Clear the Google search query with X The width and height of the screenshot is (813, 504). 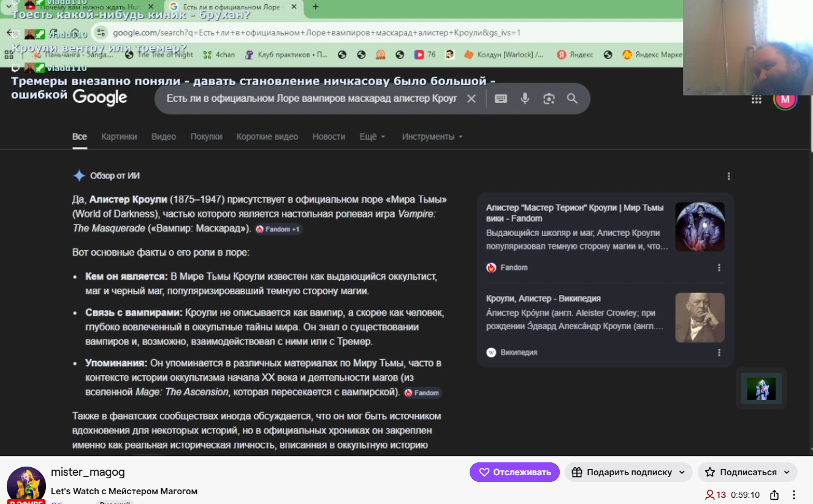click(x=471, y=99)
